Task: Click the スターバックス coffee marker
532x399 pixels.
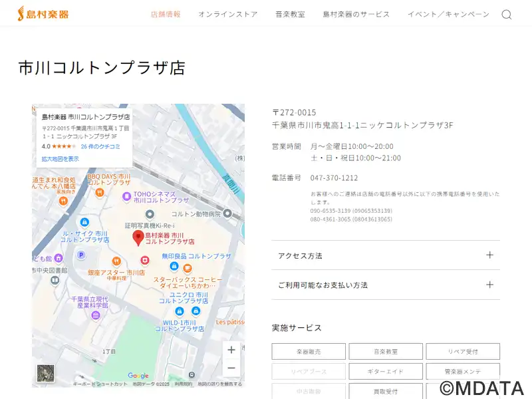Action: 188,269
